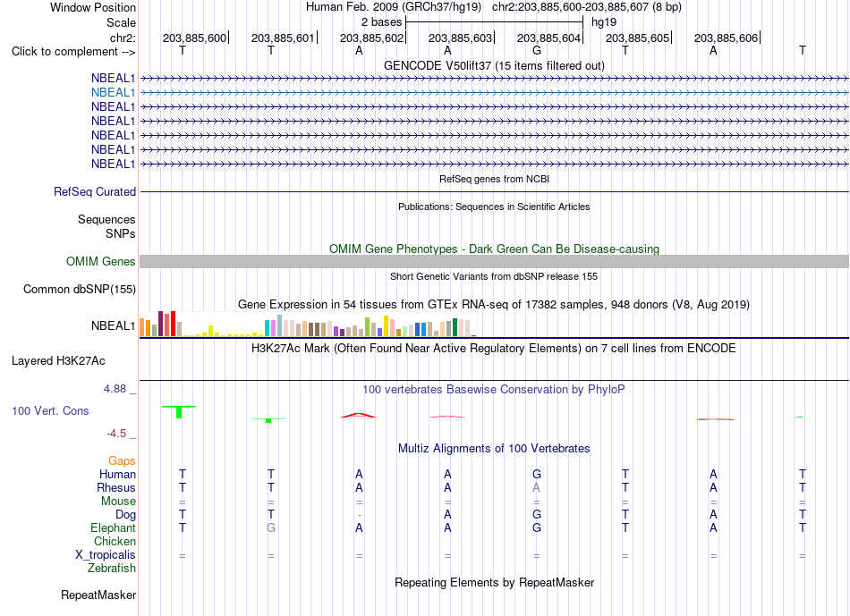Click the Scale label on the left

click(121, 22)
